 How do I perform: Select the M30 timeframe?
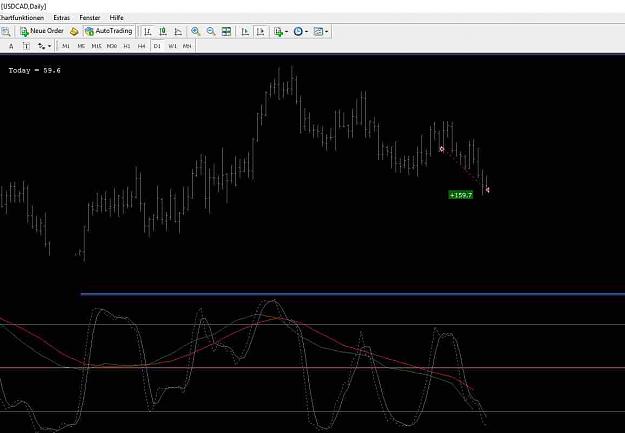coord(112,46)
